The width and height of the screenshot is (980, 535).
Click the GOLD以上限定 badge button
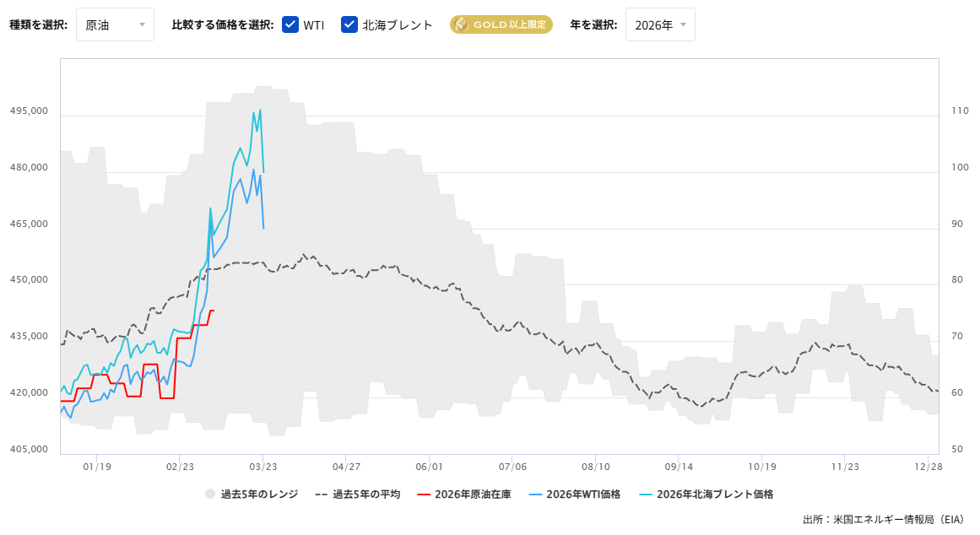(x=501, y=24)
